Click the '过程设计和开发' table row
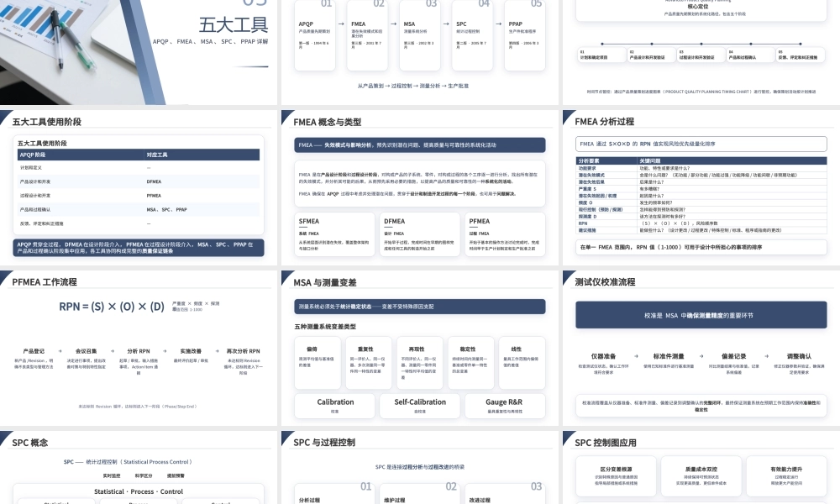 pyautogui.click(x=139, y=196)
